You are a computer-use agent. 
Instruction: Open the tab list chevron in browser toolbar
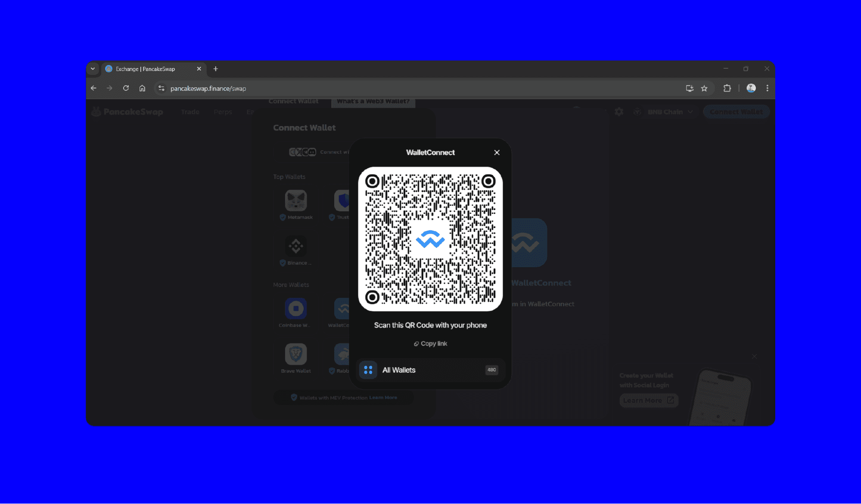(x=93, y=68)
